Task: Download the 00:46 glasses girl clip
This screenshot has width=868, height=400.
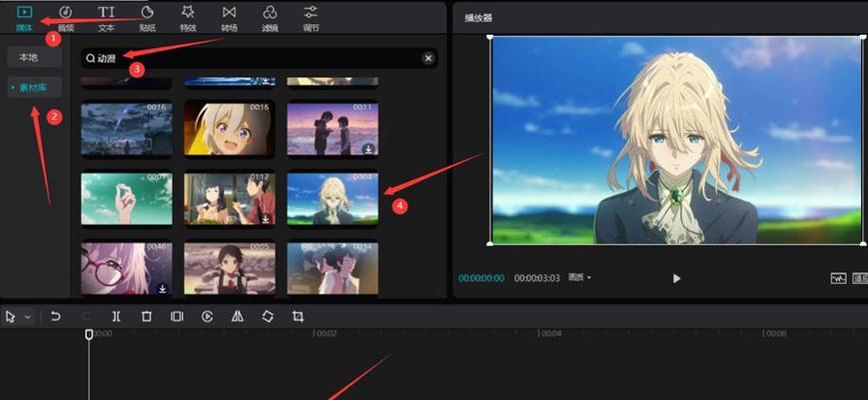Action: click(x=163, y=288)
